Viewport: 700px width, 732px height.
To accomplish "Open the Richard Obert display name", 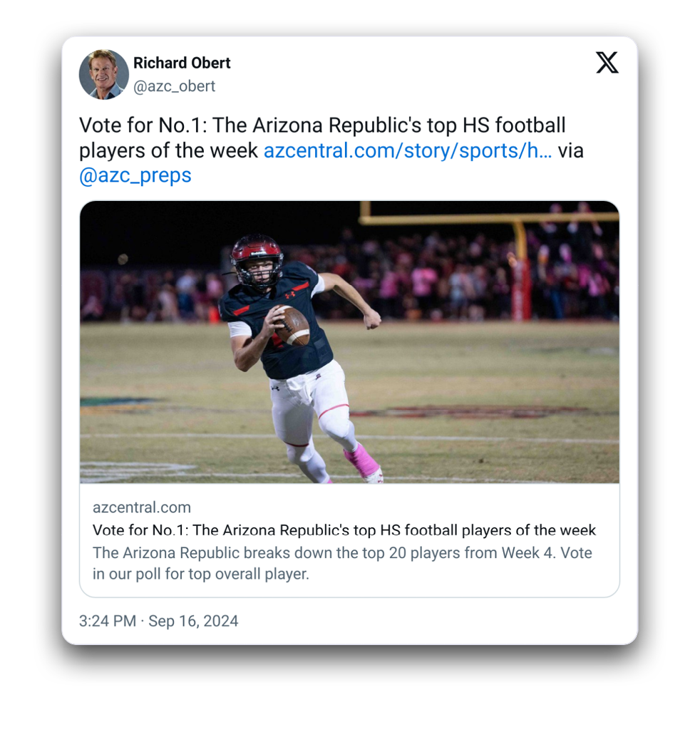I will [x=182, y=63].
